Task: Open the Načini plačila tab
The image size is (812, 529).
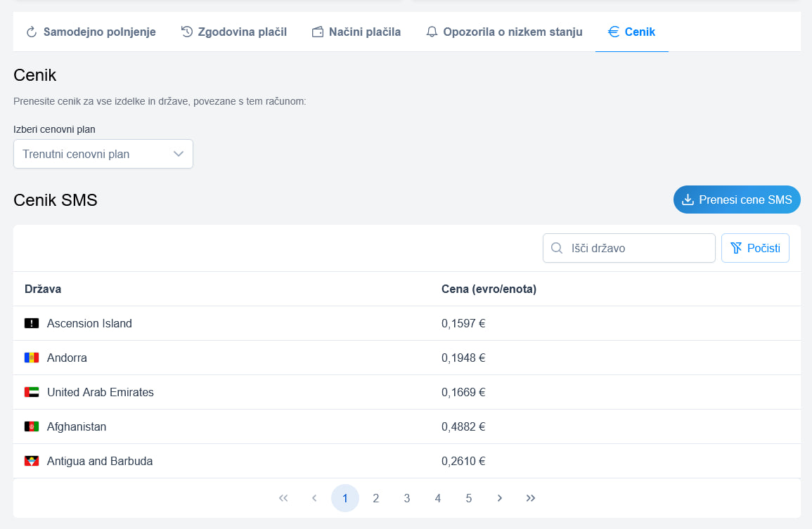Action: pos(356,32)
